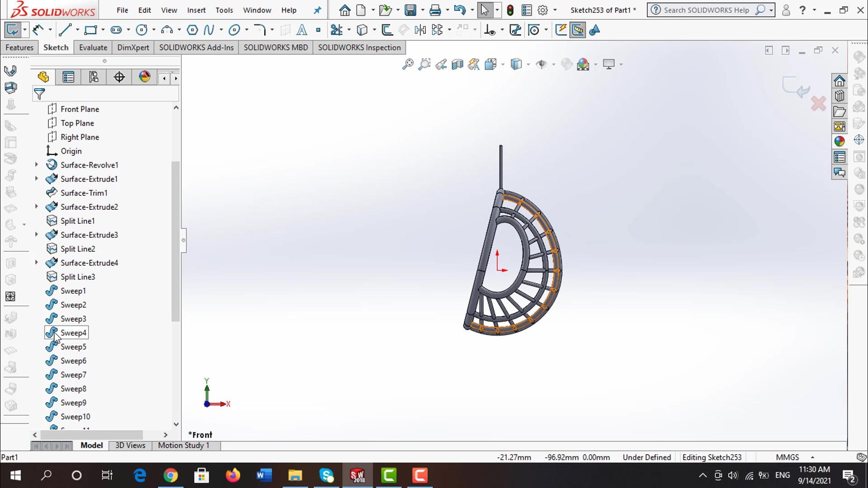Image resolution: width=868 pixels, height=488 pixels.
Task: Open the PropertyManager tab icon
Action: (x=68, y=77)
